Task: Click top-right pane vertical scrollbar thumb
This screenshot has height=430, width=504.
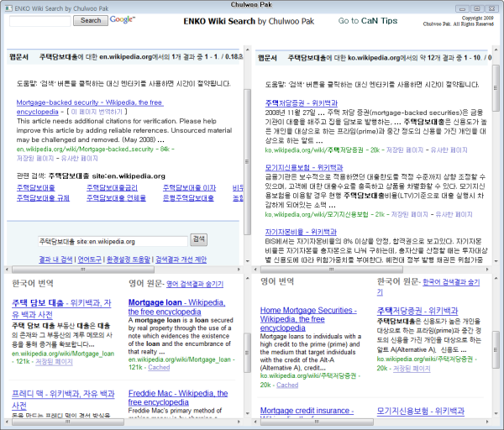Action: tap(496, 87)
